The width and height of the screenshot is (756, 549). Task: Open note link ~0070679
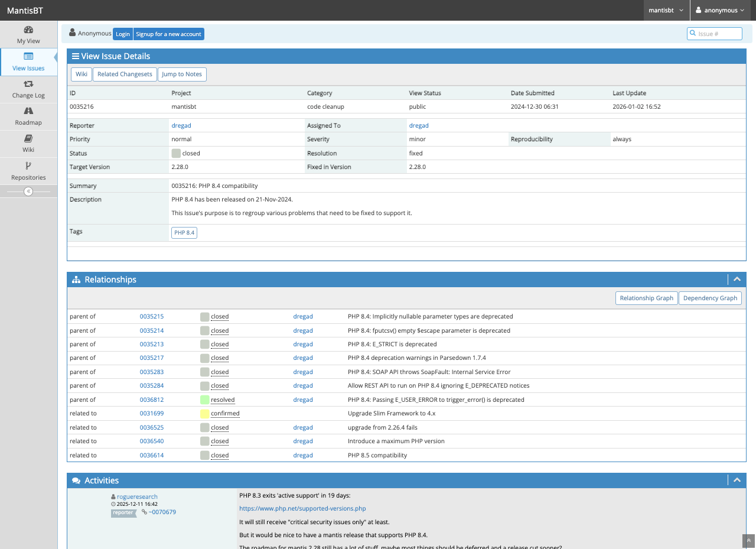[162, 512]
